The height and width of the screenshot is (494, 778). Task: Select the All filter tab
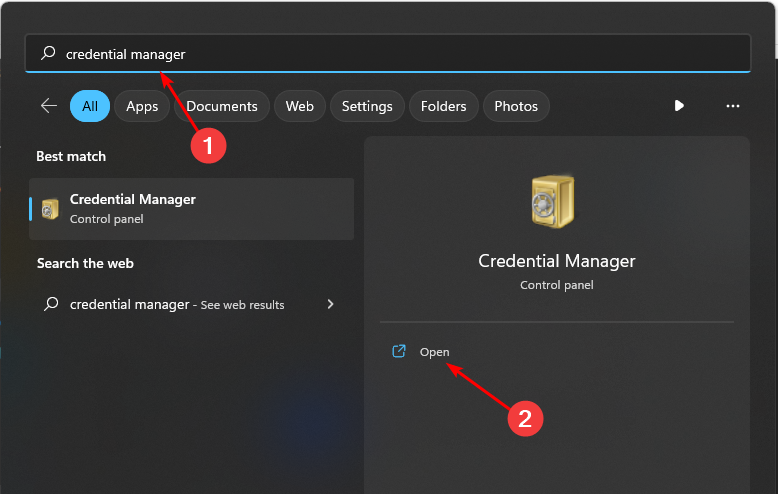point(90,106)
